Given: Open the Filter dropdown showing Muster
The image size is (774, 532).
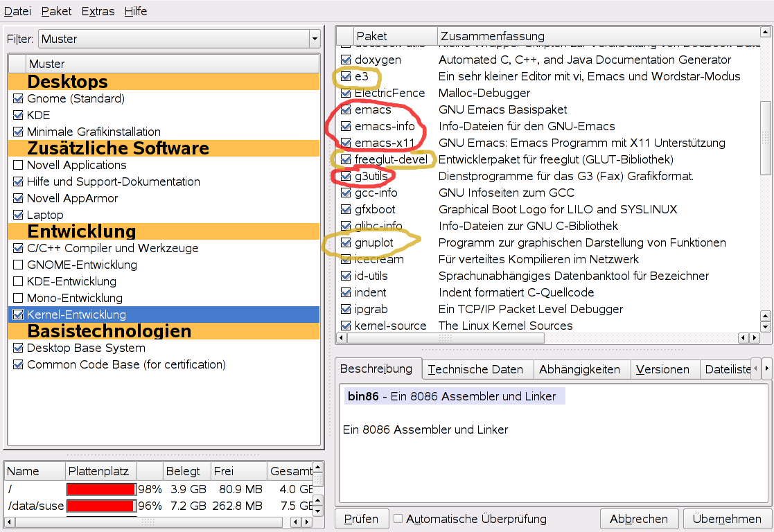Looking at the screenshot, I should coord(179,39).
